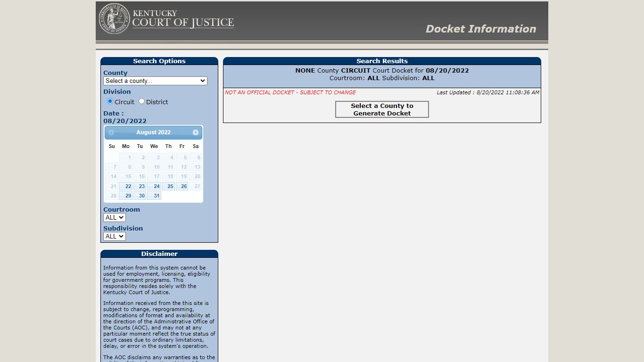Open the Courtroom ALL dropdown
This screenshot has height=362, width=644.
(114, 217)
